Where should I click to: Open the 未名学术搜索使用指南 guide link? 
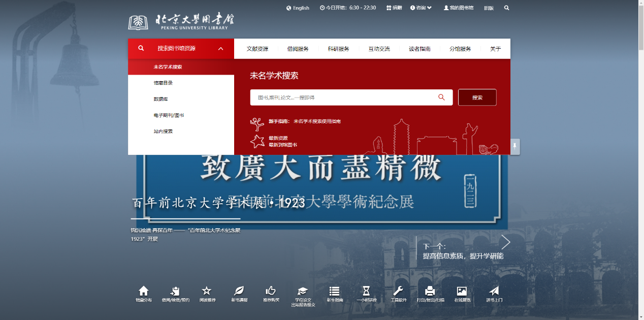click(x=317, y=121)
